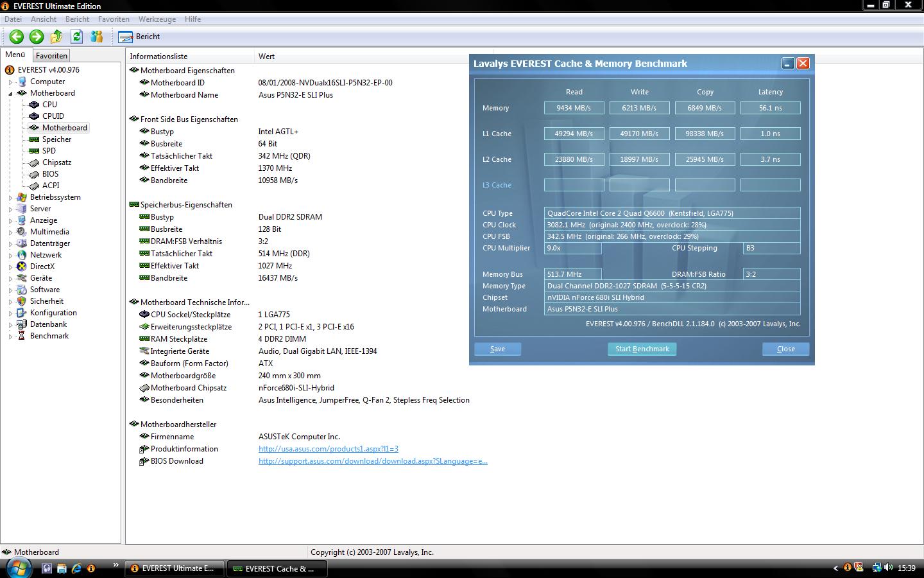Select the Geräte tree item

point(41,278)
